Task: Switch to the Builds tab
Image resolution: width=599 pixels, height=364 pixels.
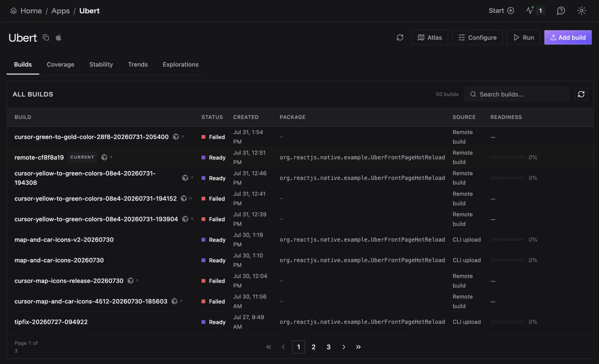Action: point(23,64)
